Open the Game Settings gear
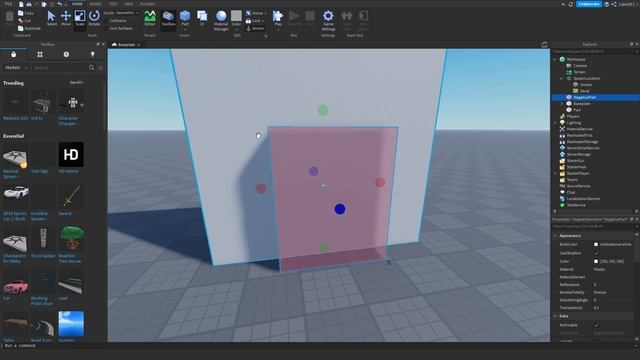Image resolution: width=640 pixels, height=360 pixels. coord(328,20)
